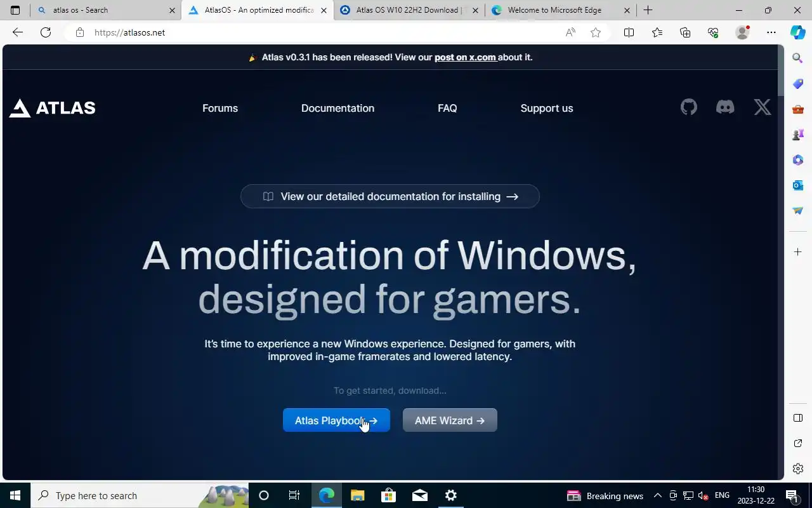Open Collections in Edge toolbar

(x=685, y=32)
